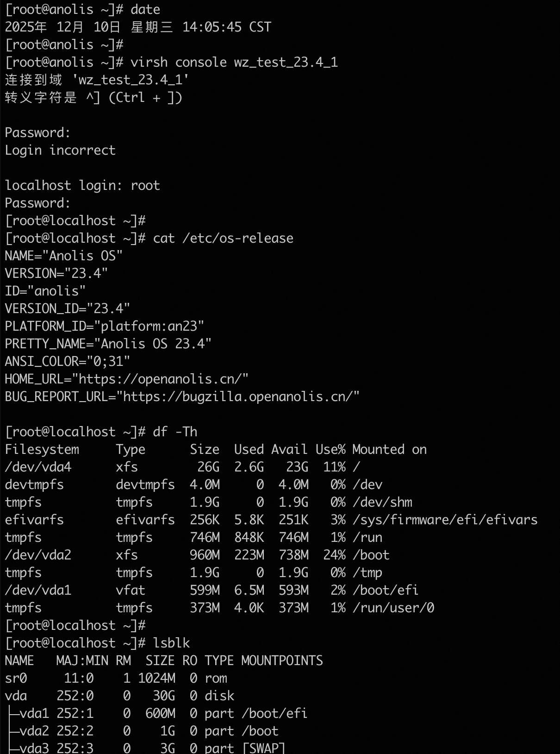Screen dimensions: 560x754
Task: Select the date output line with 14:05:45 CST
Action: coord(138,27)
